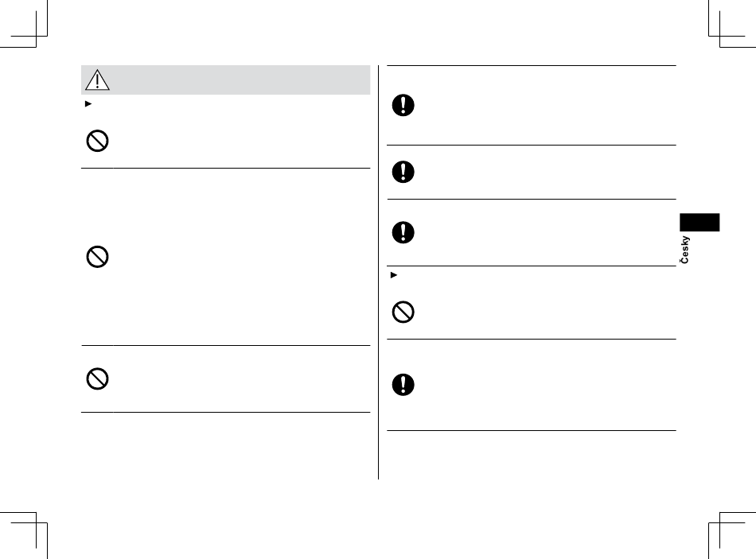Click the third exclamation mark icon, level with the black tab
The width and height of the screenshot is (756, 559).
403,232
